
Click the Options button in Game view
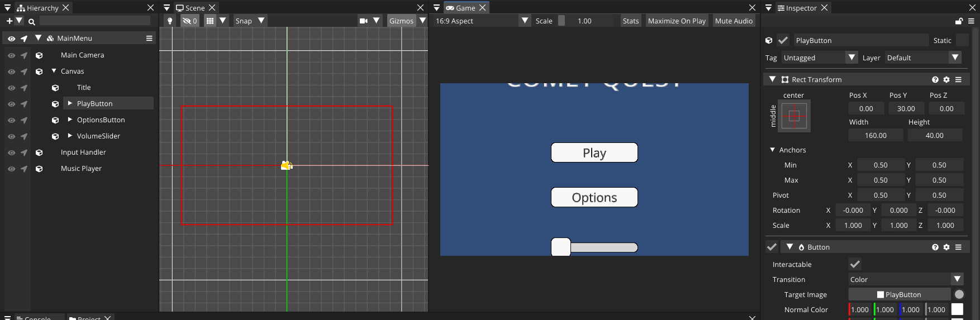[x=594, y=197]
